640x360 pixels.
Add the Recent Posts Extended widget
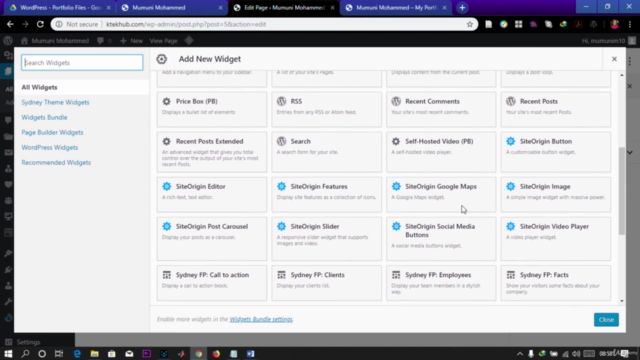pos(212,152)
